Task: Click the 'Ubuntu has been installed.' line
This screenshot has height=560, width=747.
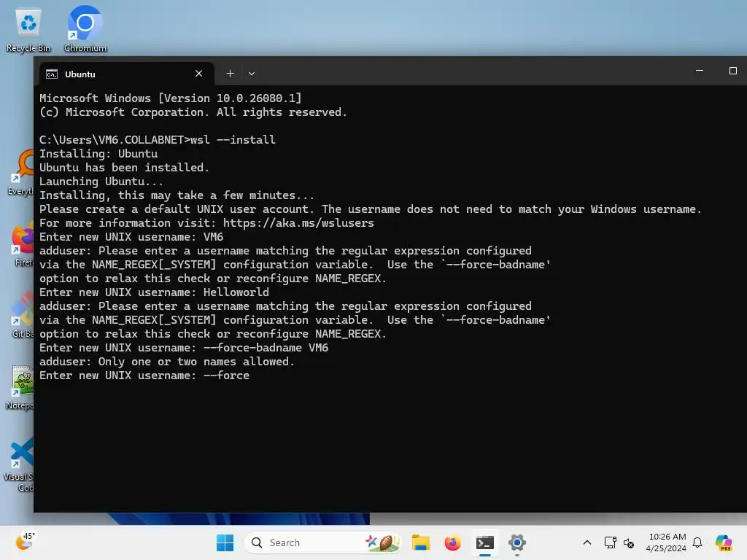Action: pos(124,168)
